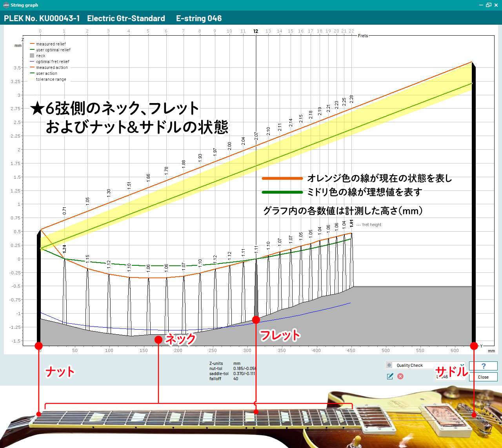Toggle the gray Quality Check status indicator

389,365
